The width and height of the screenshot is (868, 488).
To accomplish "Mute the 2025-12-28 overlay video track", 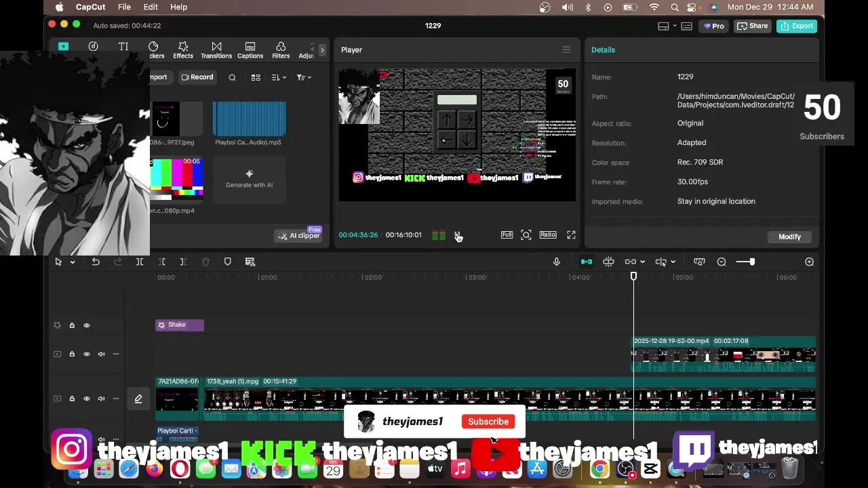I will click(102, 354).
